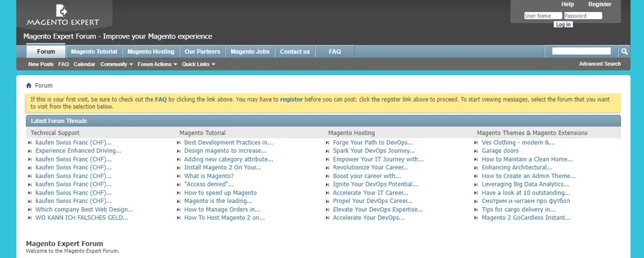
Task: Click Latest Forum Threads header bar
Action: click(323, 121)
